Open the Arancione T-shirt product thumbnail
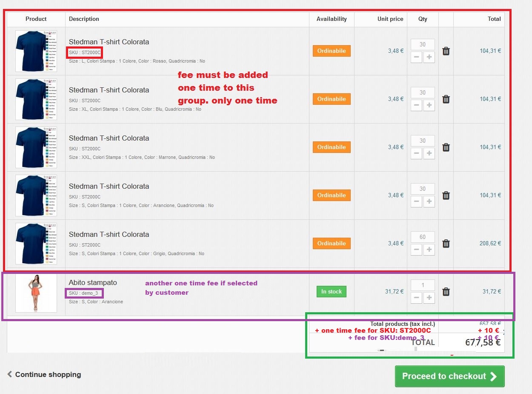532x394 pixels. coord(36,196)
